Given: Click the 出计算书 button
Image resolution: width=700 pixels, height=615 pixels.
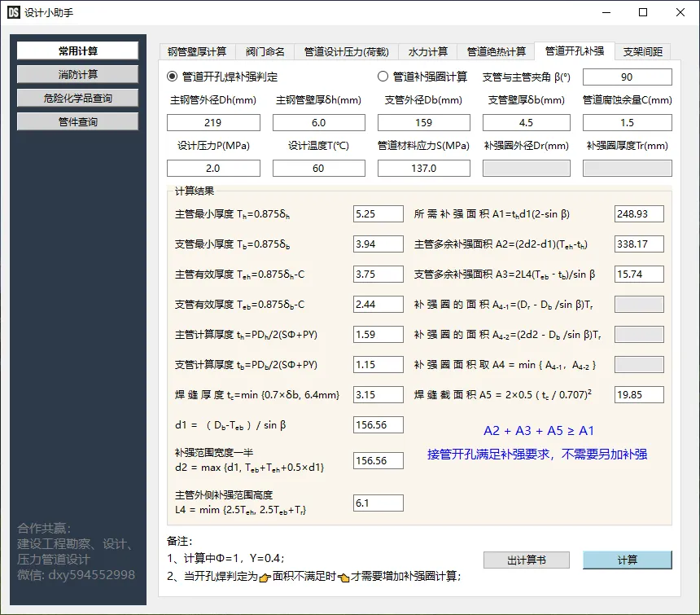Looking at the screenshot, I should click(527, 560).
